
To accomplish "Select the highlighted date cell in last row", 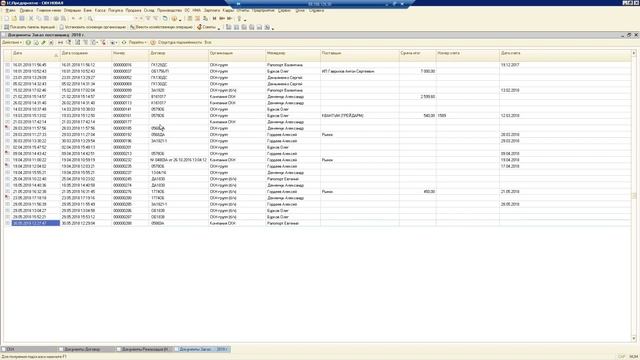I will coord(36,223).
